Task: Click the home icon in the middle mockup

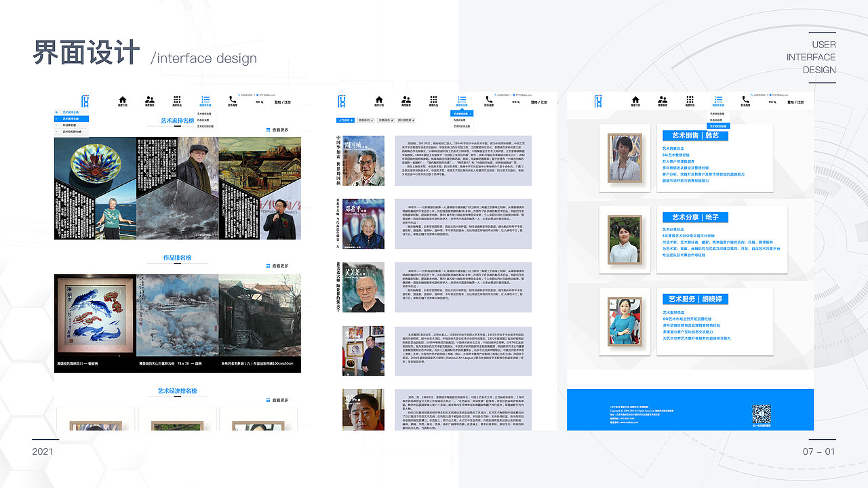Action: [379, 100]
